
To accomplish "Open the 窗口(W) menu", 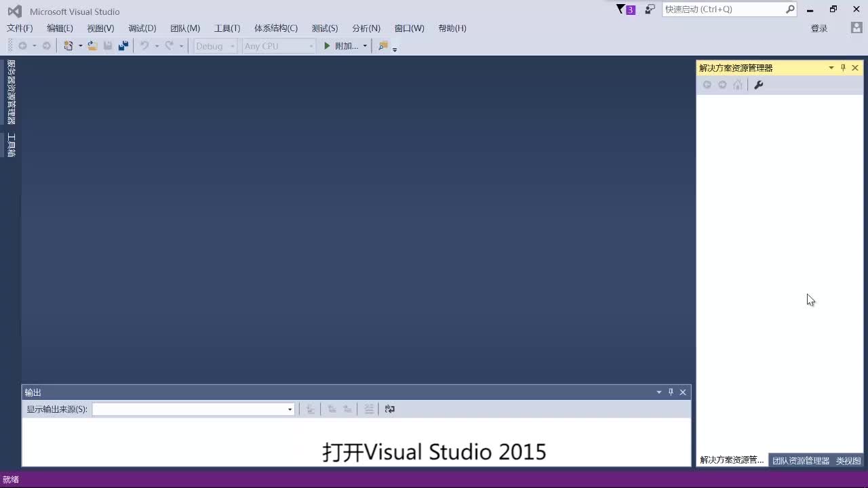I will click(x=410, y=28).
